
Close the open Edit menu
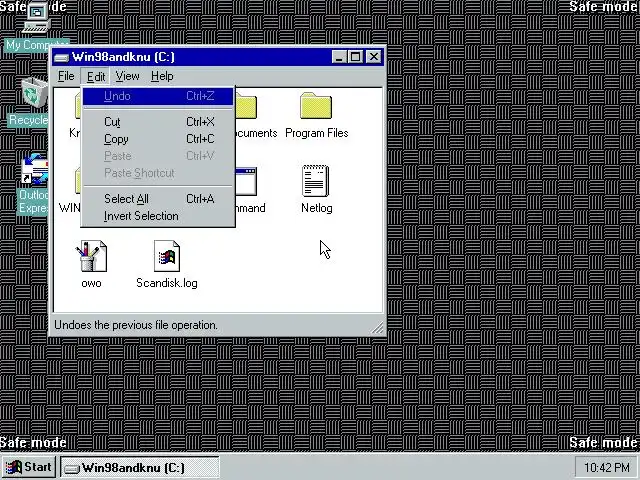(96, 76)
